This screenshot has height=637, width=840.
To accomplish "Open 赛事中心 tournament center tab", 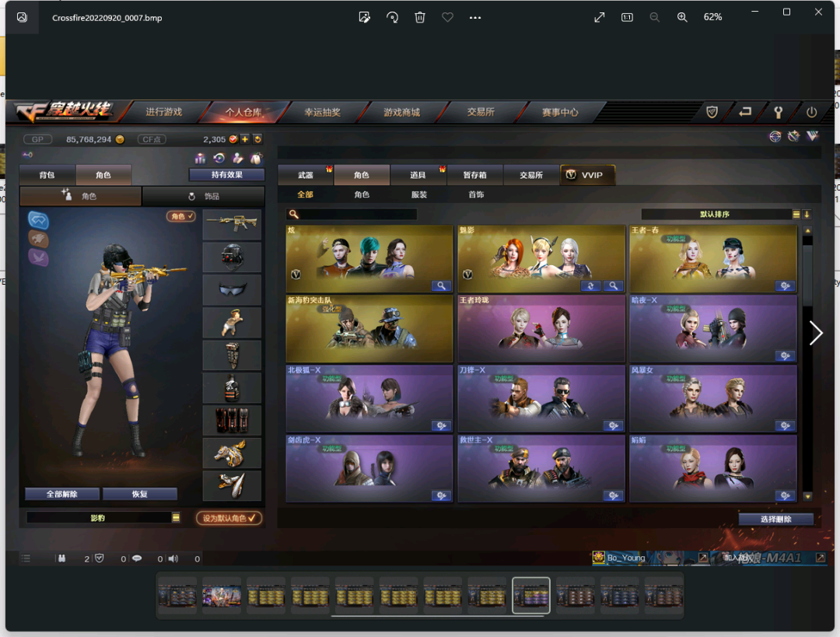I will click(560, 112).
